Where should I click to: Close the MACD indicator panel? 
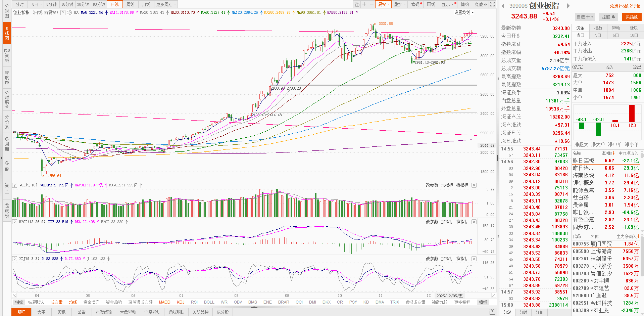tap(474, 222)
